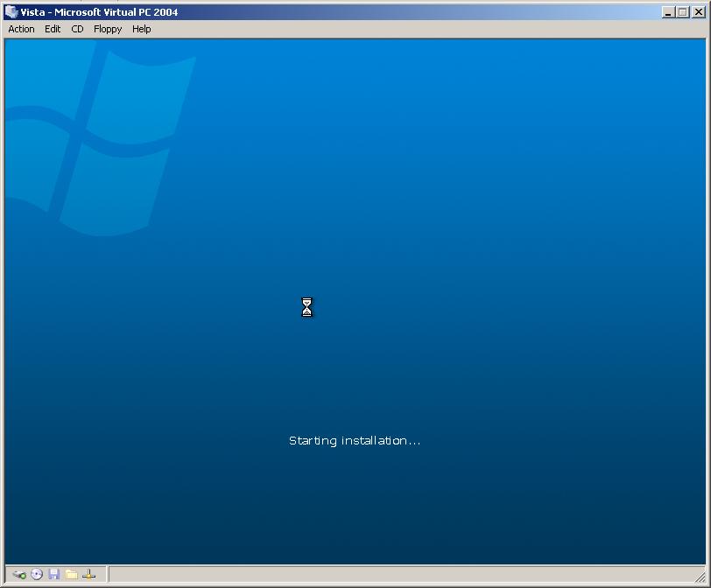Open the Edit menu
Image resolution: width=711 pixels, height=588 pixels.
point(53,29)
